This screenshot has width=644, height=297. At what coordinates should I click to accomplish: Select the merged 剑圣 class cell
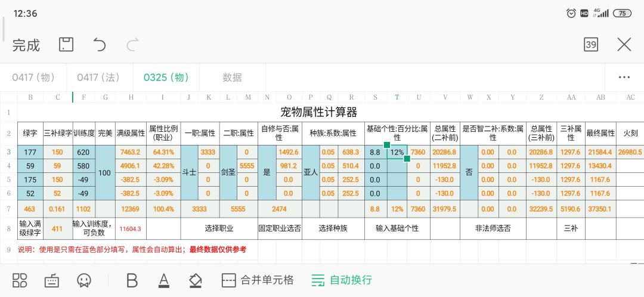coord(228,172)
